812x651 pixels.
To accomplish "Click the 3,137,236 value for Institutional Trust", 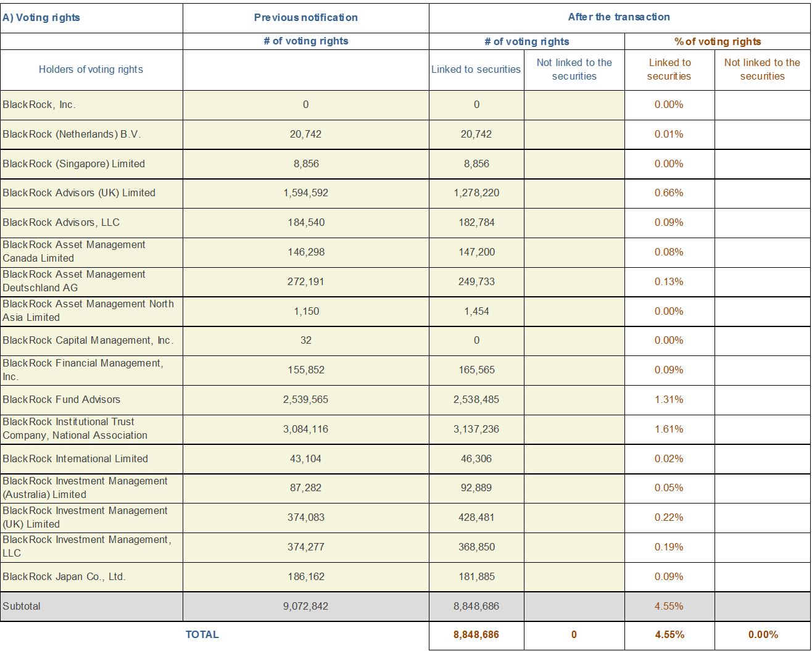I will click(x=476, y=429).
